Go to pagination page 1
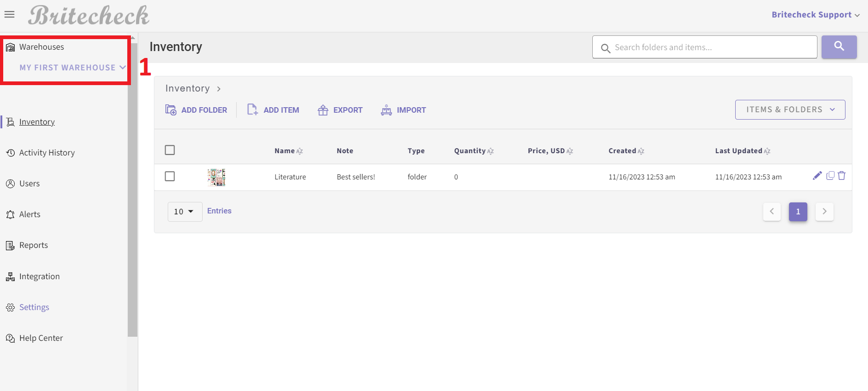Viewport: 868px width, 391px height. 798,212
